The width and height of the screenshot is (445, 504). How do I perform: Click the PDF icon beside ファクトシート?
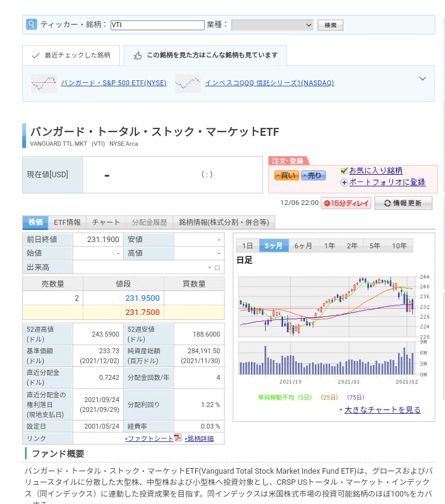click(x=177, y=438)
